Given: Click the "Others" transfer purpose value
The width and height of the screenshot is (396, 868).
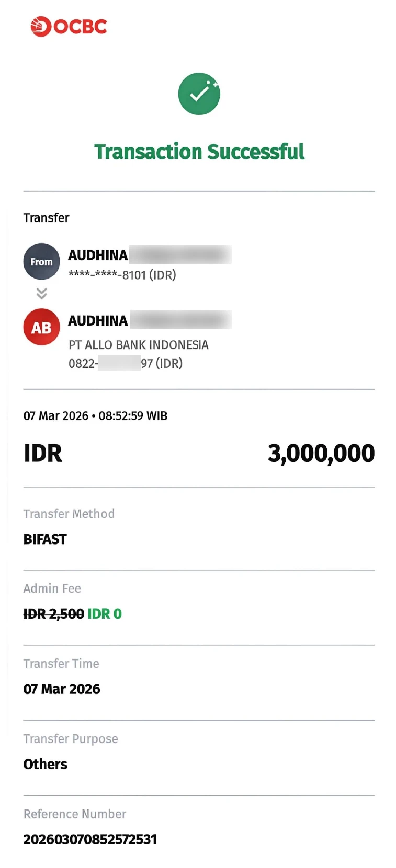Looking at the screenshot, I should click(46, 765).
